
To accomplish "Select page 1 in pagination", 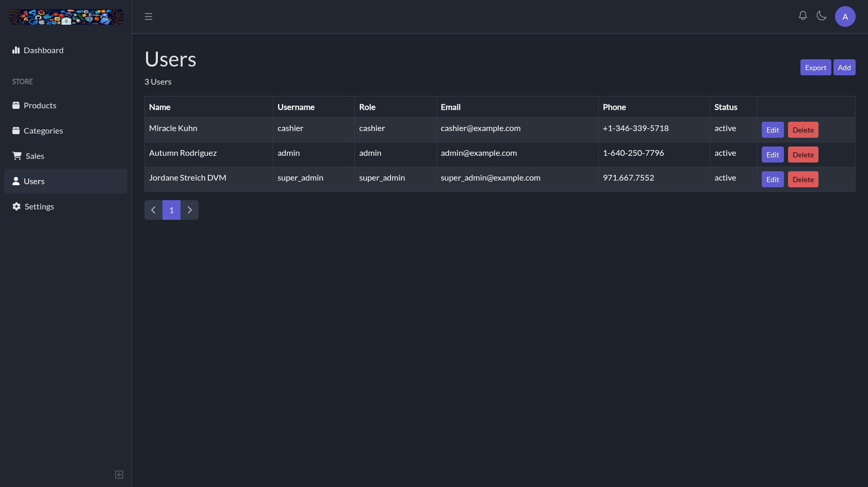I will [x=171, y=210].
